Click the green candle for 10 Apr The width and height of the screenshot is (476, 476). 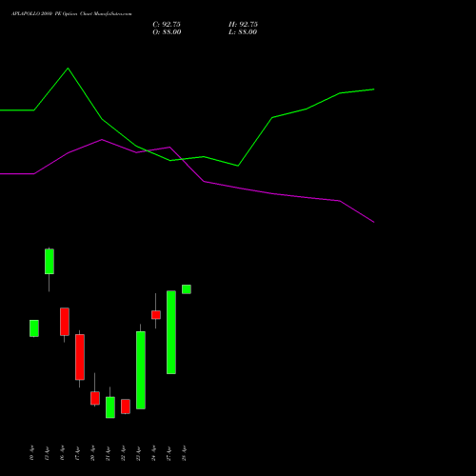click(34, 328)
